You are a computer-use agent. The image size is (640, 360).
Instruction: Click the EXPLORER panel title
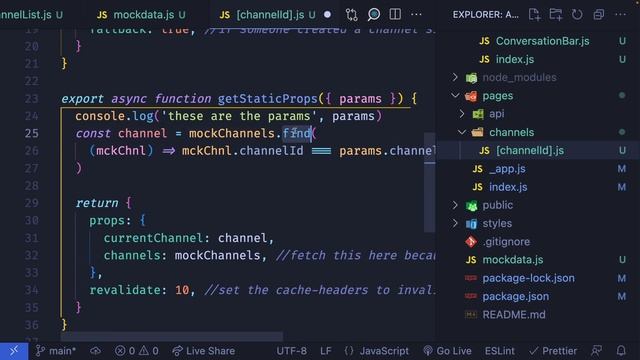point(486,15)
